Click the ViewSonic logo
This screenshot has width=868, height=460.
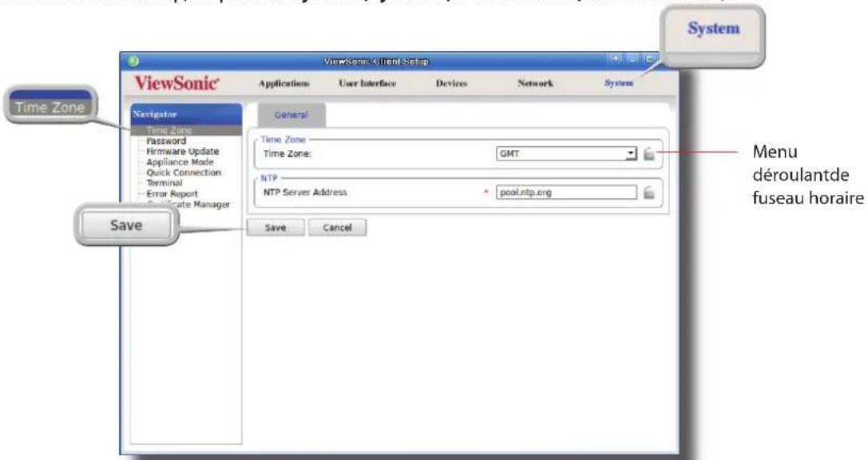pos(176,83)
